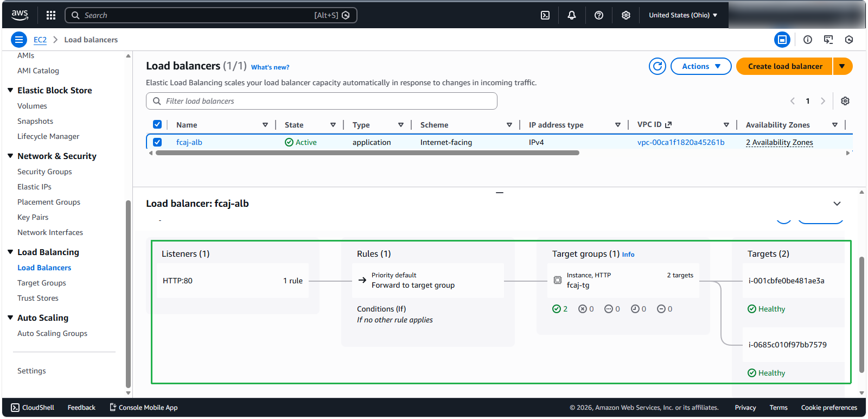Open the Create load balancer split arrow
The width and height of the screenshot is (868, 419).
[x=843, y=66]
